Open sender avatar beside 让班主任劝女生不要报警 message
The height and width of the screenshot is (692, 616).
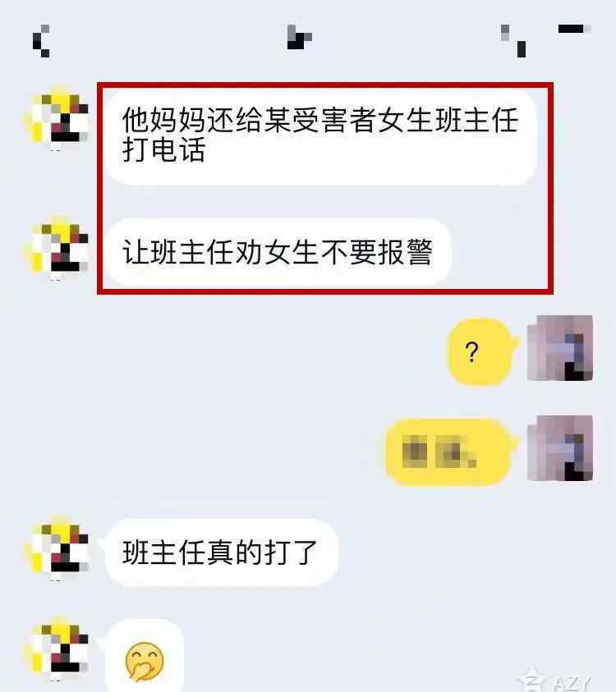click(x=56, y=248)
